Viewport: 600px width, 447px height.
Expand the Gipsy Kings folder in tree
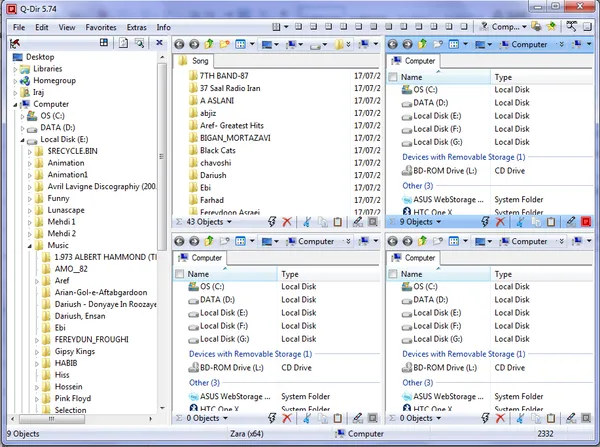(x=37, y=352)
